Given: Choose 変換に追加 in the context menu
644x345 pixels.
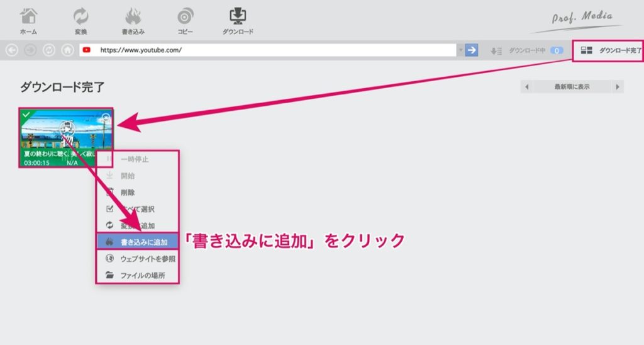Looking at the screenshot, I should click(138, 225).
